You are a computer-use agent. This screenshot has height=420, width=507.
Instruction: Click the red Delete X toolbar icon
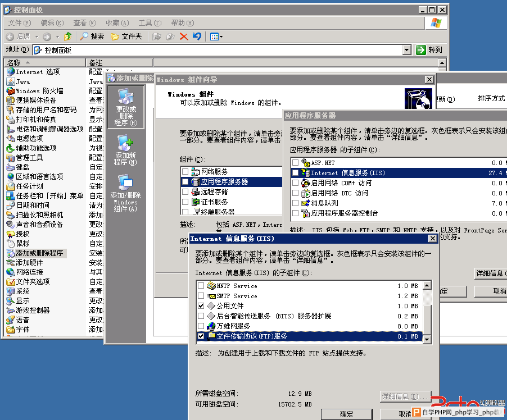[x=184, y=36]
